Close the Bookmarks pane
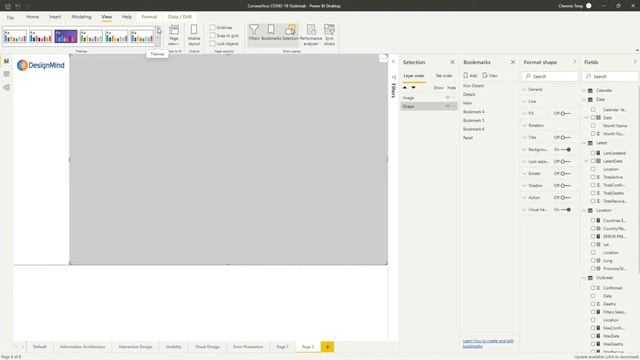 pos(513,62)
